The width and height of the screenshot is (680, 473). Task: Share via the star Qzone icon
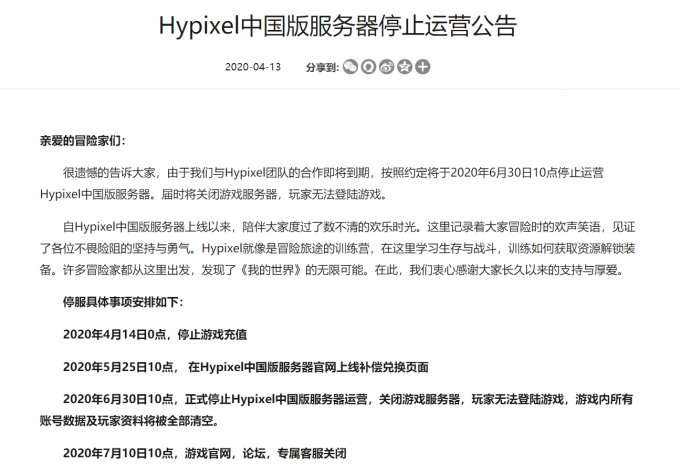click(405, 67)
